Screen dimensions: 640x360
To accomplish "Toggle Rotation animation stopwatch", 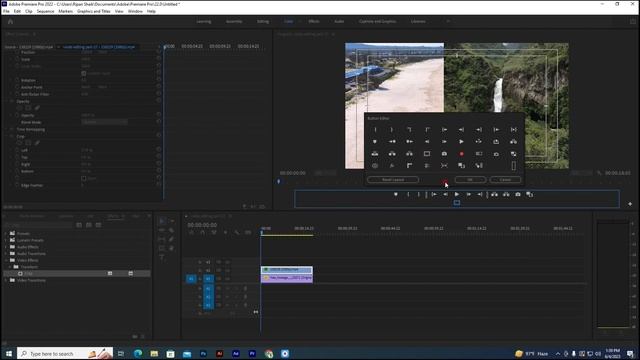I will [17, 80].
